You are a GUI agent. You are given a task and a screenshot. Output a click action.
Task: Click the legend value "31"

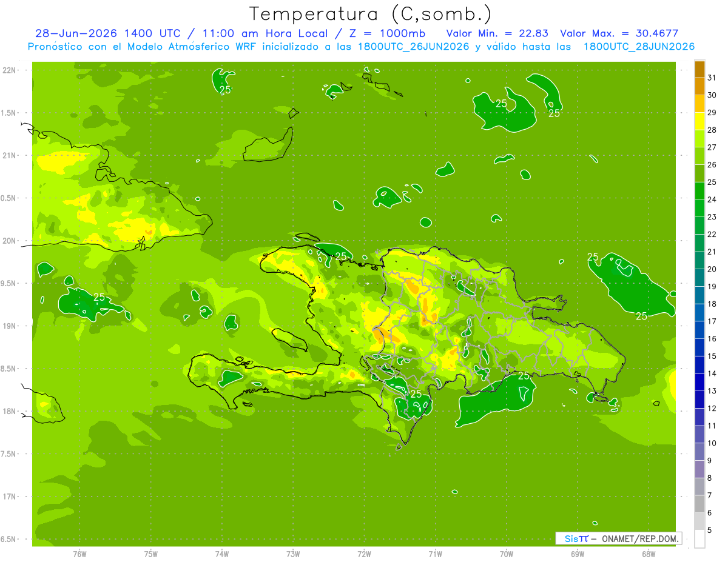click(712, 77)
